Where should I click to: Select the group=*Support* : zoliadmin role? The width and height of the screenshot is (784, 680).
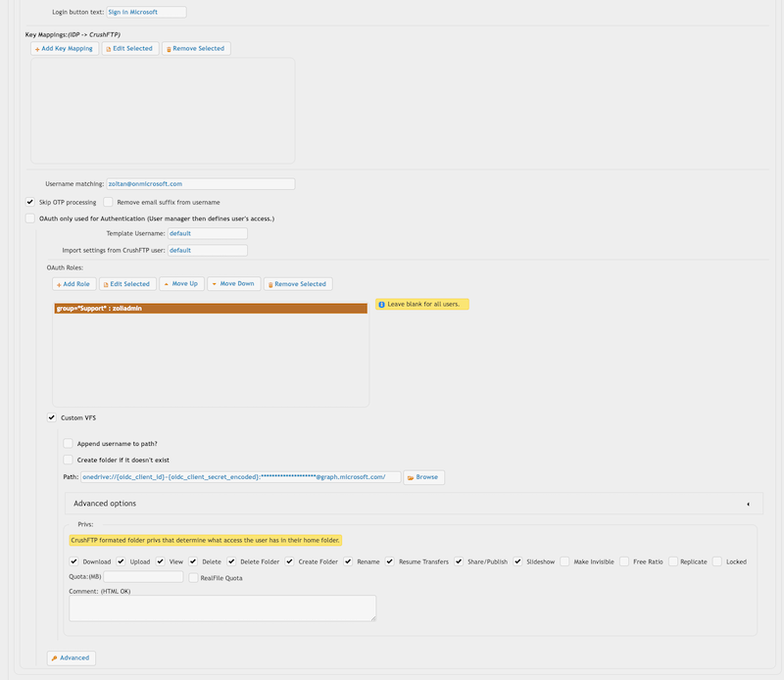[x=211, y=309]
